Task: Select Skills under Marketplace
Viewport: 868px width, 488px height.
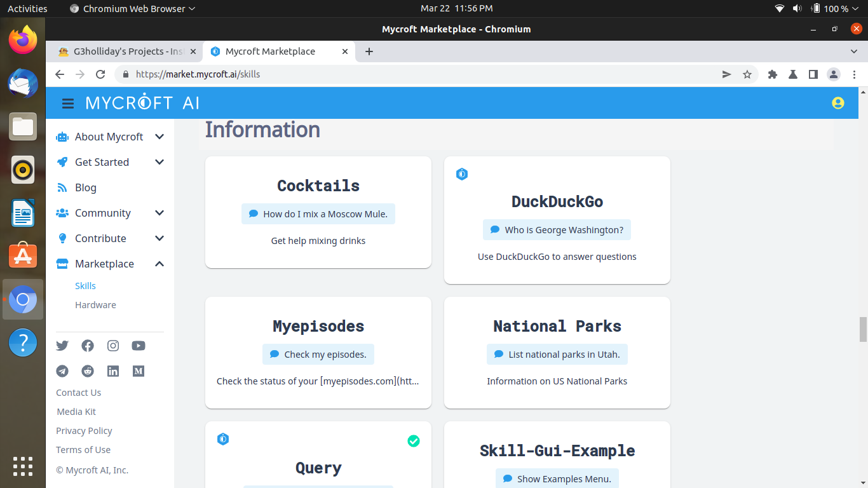Action: click(85, 286)
